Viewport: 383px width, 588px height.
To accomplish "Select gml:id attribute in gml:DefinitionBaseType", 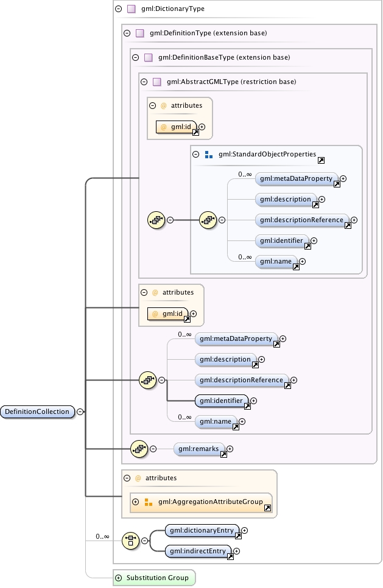I will pyautogui.click(x=168, y=313).
